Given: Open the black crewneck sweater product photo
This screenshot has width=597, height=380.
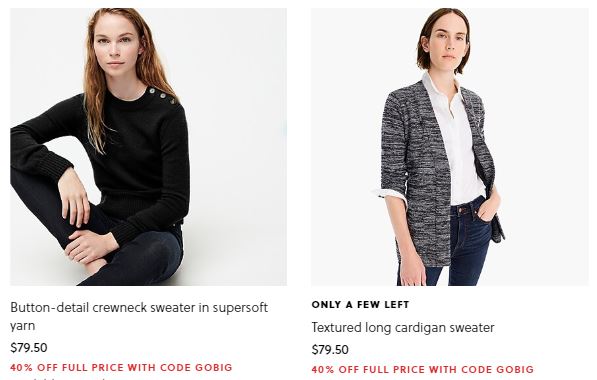Looking at the screenshot, I should pyautogui.click(x=148, y=147).
